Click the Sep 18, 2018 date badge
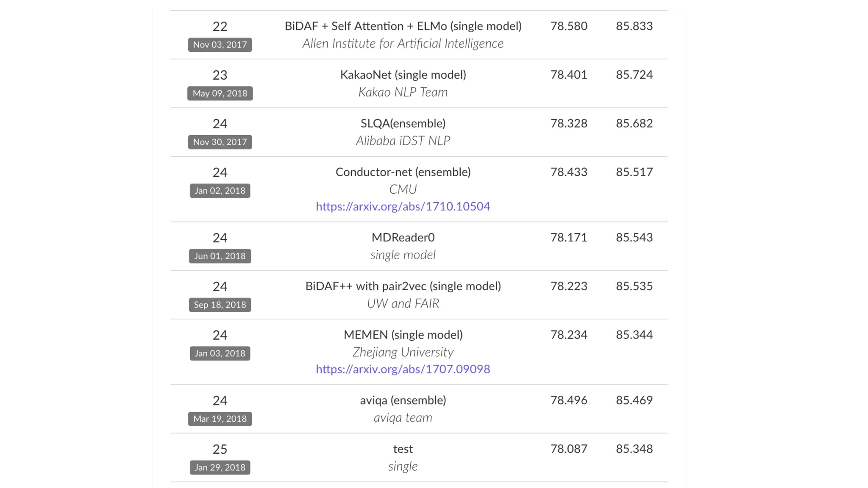 coord(220,305)
